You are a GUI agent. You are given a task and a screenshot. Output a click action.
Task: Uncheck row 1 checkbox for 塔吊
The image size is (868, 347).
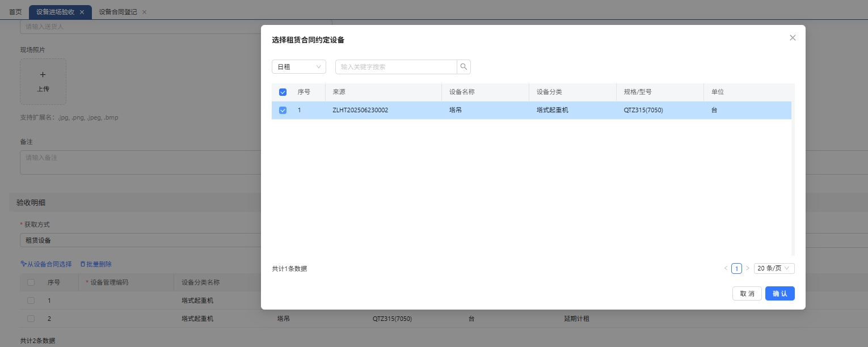pyautogui.click(x=283, y=110)
